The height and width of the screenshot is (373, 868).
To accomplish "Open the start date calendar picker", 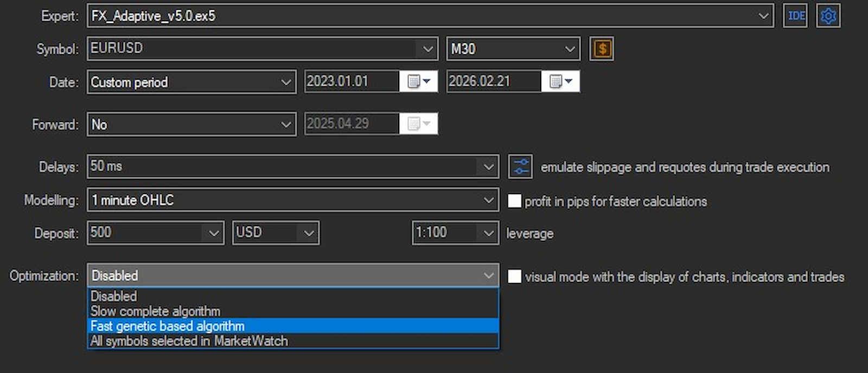I will pyautogui.click(x=418, y=81).
